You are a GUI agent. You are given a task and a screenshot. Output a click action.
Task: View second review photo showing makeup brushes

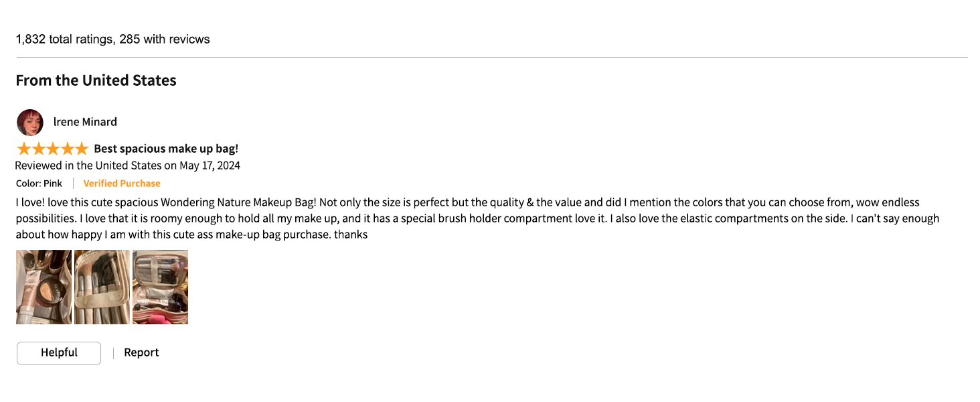point(102,287)
